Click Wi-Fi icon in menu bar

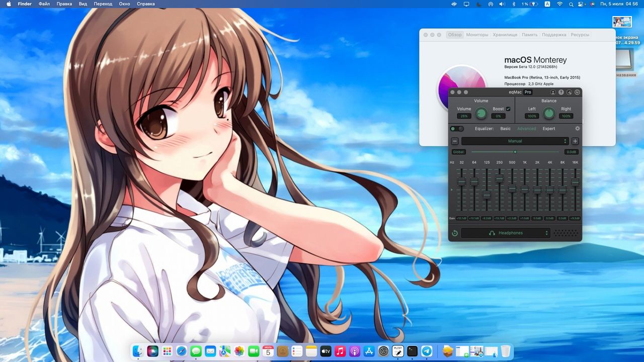(559, 4)
